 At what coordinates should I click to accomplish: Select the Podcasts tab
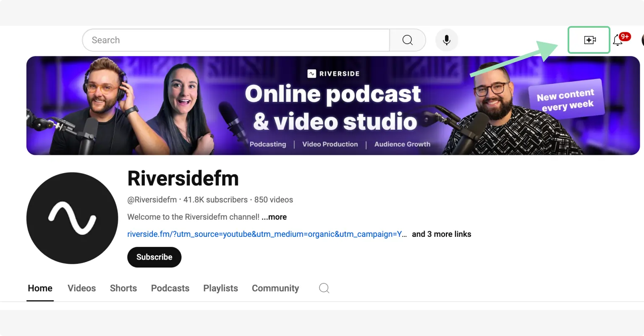tap(170, 288)
